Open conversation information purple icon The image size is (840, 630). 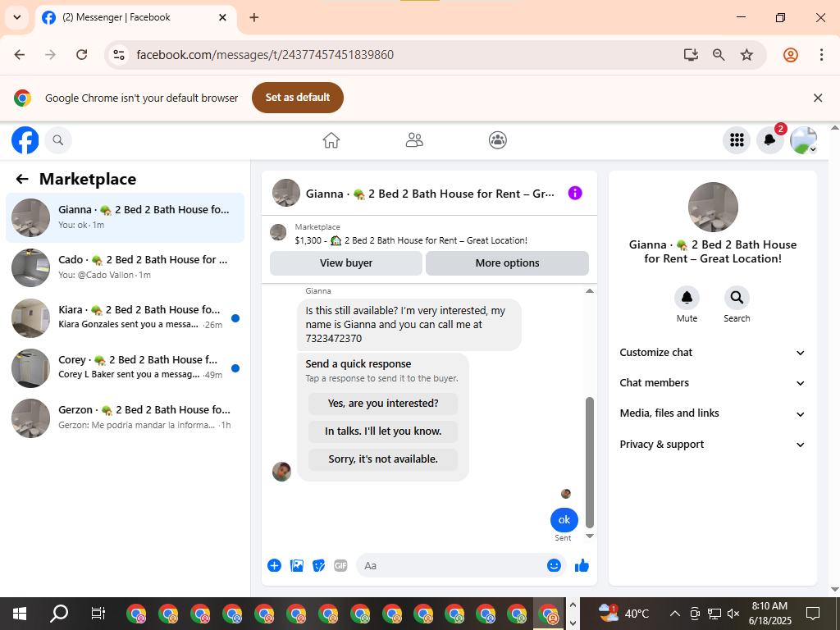click(x=575, y=193)
